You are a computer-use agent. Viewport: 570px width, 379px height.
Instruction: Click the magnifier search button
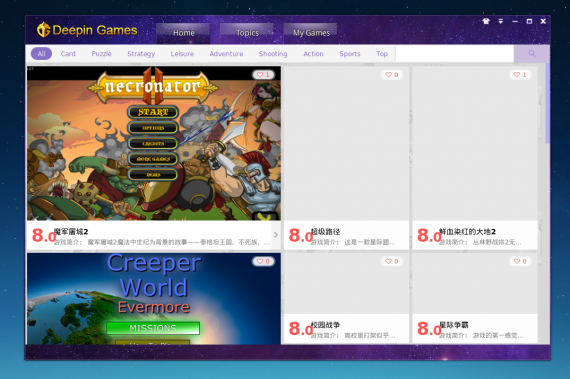(x=531, y=54)
